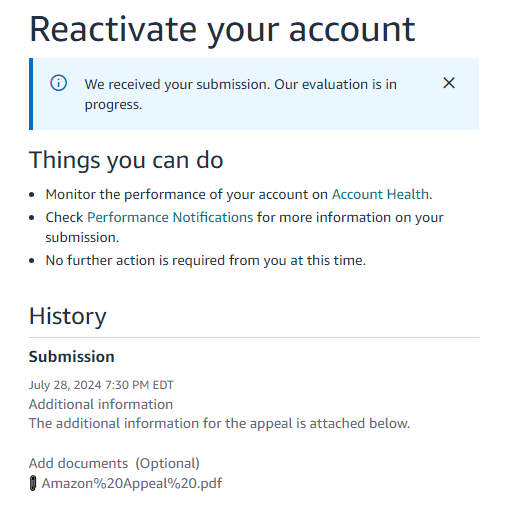Click the appeal is attached below text
Viewport: 514px width, 517px height.
pyautogui.click(x=219, y=423)
